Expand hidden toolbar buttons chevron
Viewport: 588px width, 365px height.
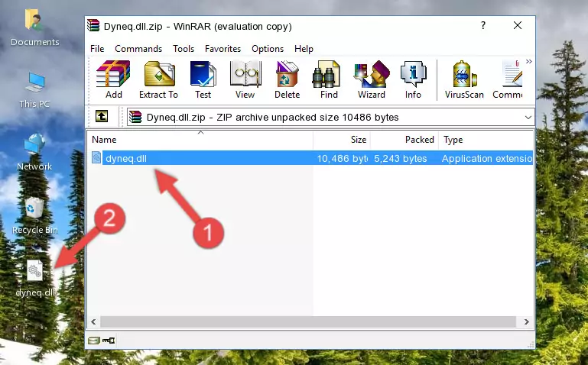(529, 61)
